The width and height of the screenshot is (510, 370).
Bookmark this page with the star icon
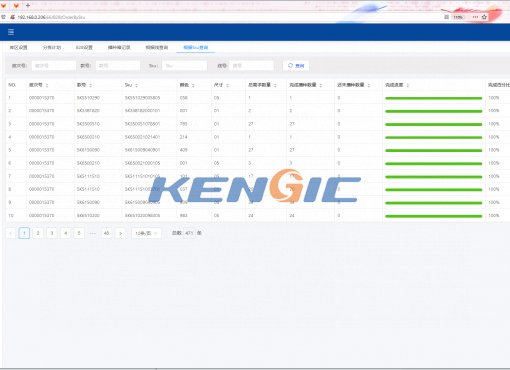point(484,17)
